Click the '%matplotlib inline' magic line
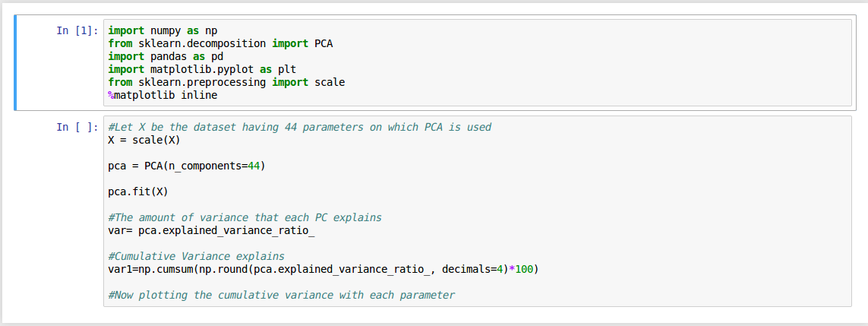The height and width of the screenshot is (326, 868). point(163,95)
